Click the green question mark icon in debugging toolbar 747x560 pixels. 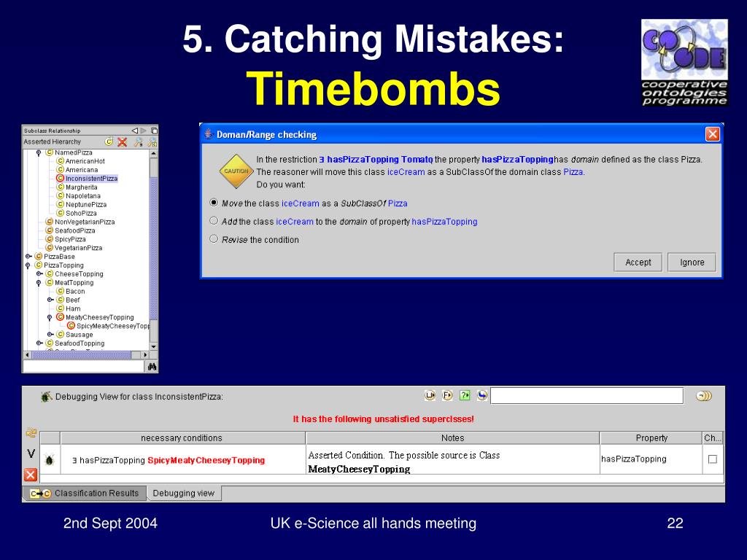point(465,395)
